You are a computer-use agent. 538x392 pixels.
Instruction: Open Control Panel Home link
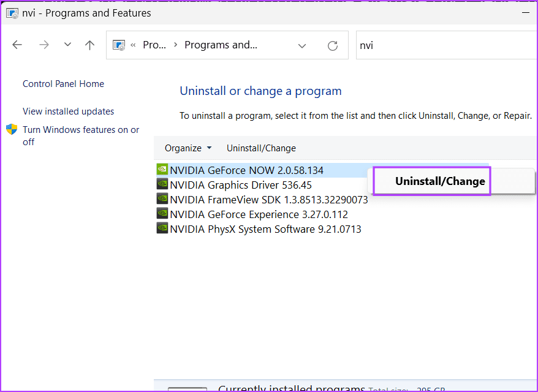pos(63,84)
